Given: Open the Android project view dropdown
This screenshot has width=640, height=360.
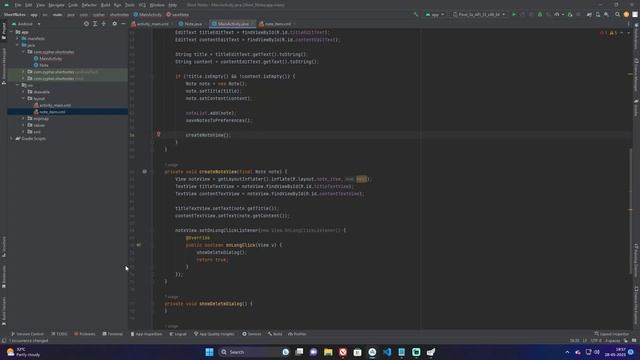Looking at the screenshot, I should 26,24.
